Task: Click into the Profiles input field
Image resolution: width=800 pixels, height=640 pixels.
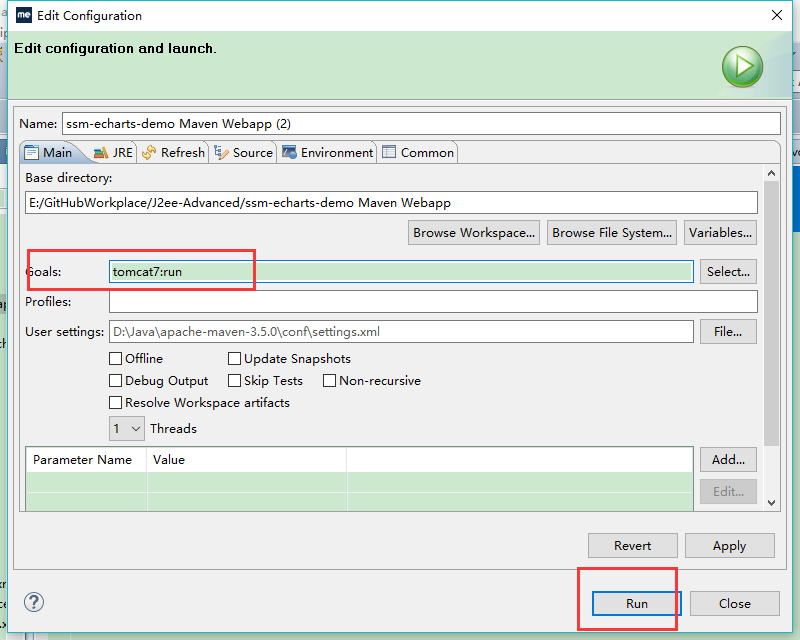Action: tap(433, 302)
